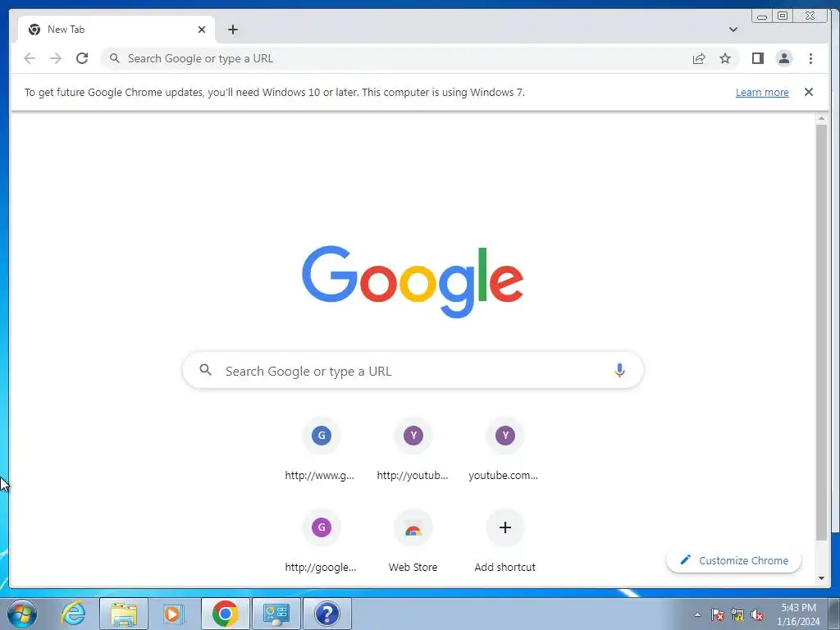
Task: Click the page scrollbar down arrow
Action: 821,578
